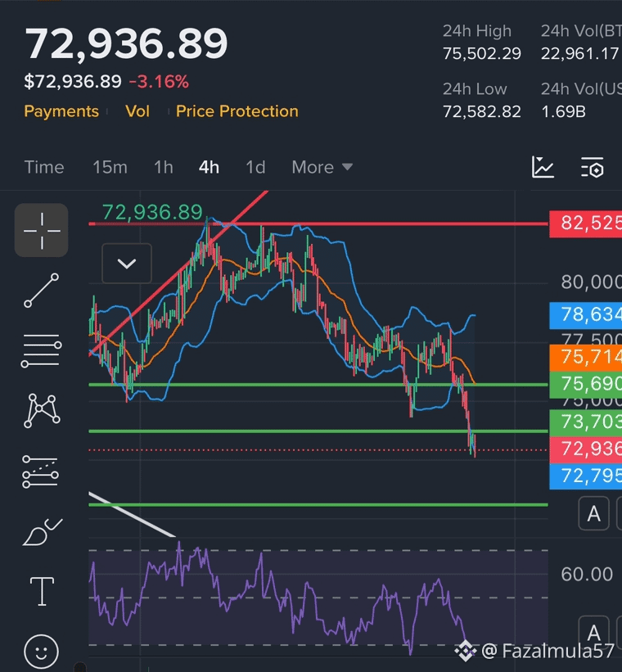622x672 pixels.
Task: Select the brush drawing tool
Action: (x=42, y=532)
